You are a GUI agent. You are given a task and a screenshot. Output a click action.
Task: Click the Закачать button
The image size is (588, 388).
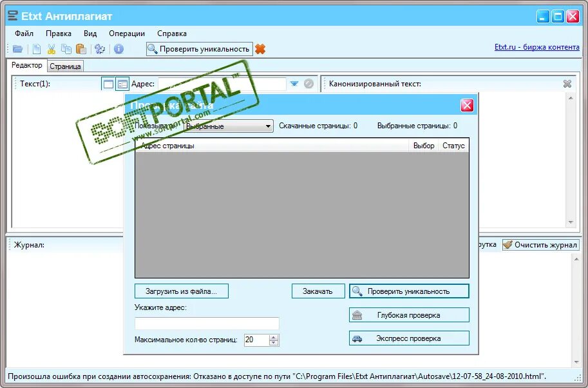tap(318, 291)
